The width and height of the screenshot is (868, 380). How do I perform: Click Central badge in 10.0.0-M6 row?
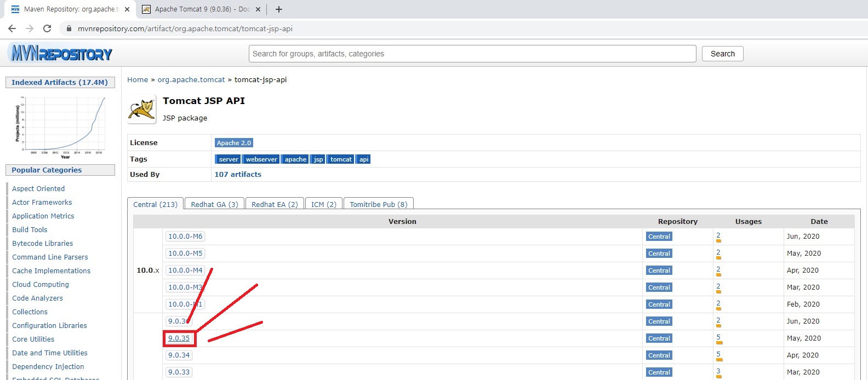click(x=659, y=237)
